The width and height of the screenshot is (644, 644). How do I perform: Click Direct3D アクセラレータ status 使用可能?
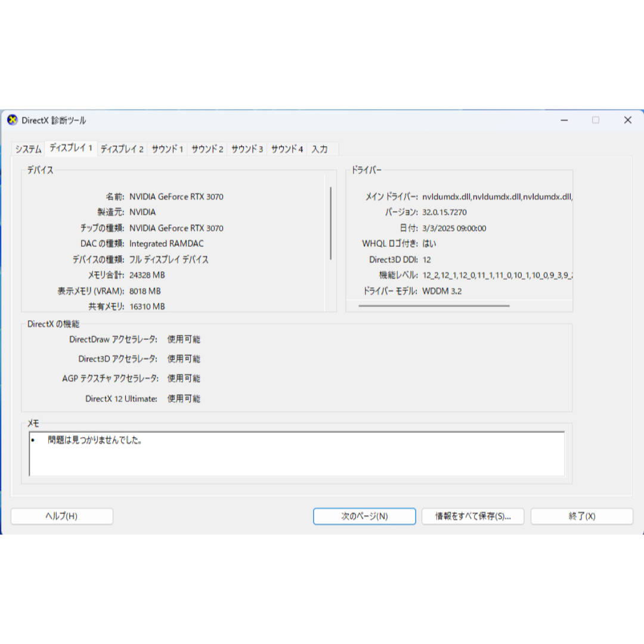tap(184, 359)
